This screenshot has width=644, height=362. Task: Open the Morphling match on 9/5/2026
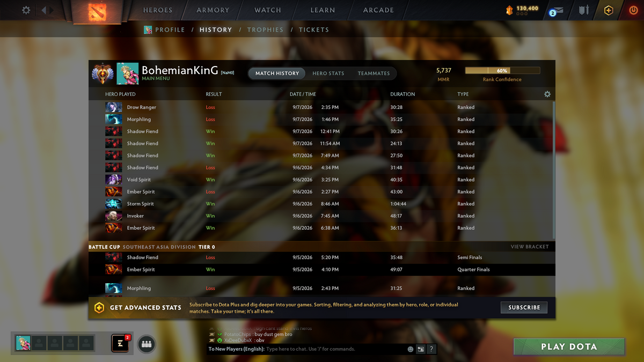tap(322, 288)
